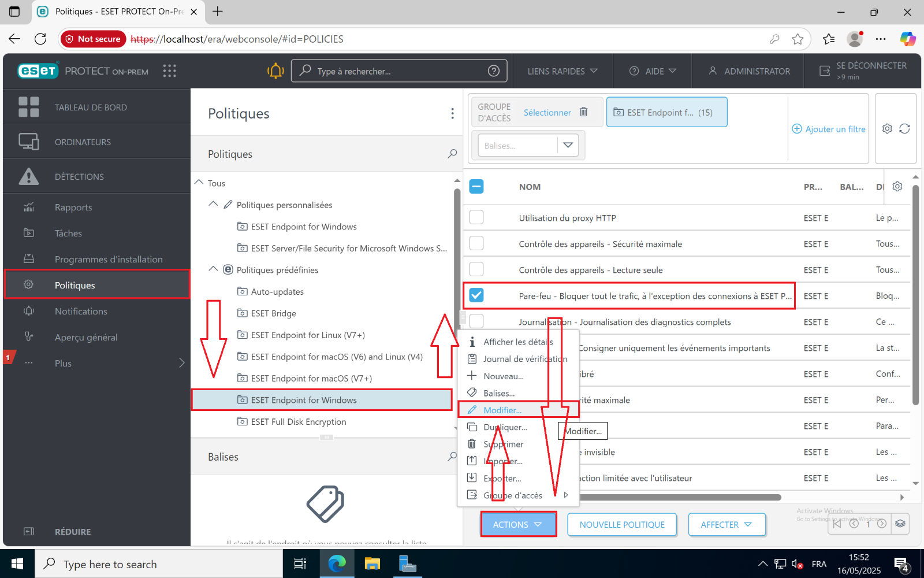Click the ESET Endpoint filter chip
This screenshot has width=924, height=578.
tap(666, 112)
